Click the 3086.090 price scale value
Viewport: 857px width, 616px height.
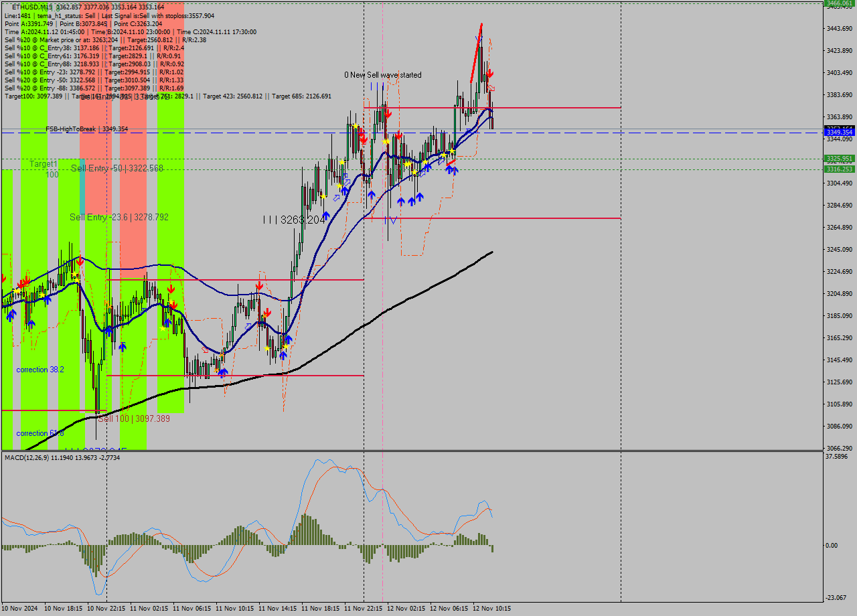[x=840, y=426]
